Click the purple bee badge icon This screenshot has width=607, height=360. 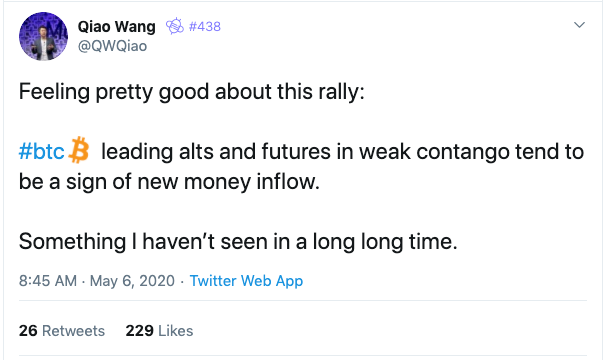(175, 26)
